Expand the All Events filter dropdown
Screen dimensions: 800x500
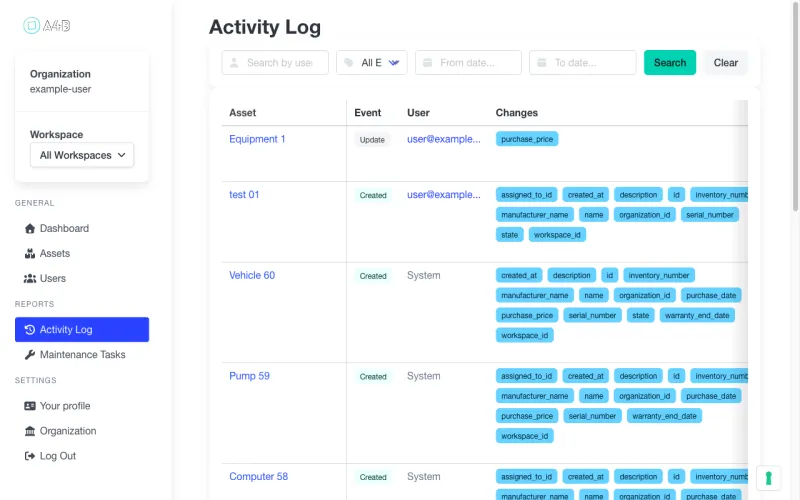point(371,62)
